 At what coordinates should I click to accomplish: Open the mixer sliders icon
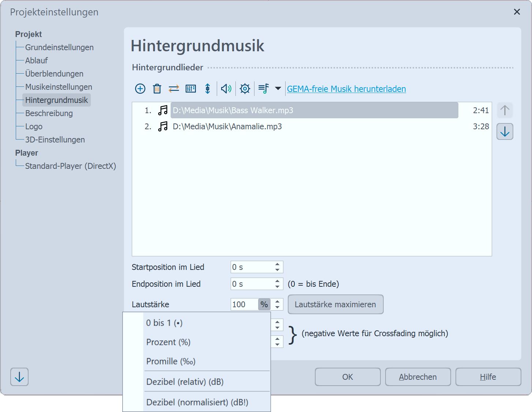(191, 89)
